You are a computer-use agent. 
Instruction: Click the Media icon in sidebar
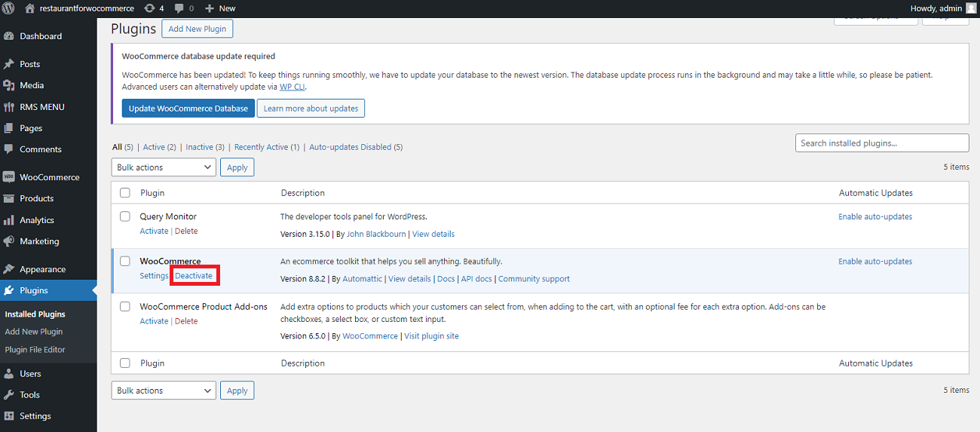pyautogui.click(x=9, y=85)
